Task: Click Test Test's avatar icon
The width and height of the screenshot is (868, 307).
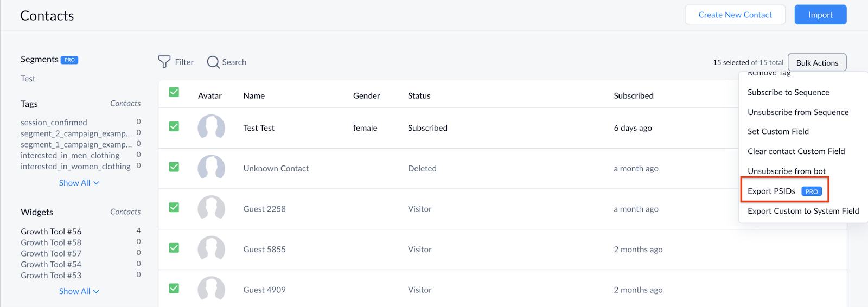Action: (x=211, y=128)
